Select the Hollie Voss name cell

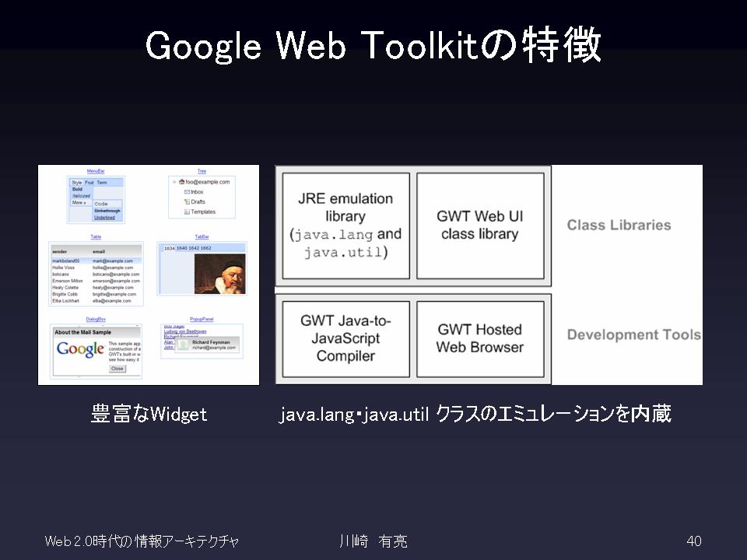(63, 268)
